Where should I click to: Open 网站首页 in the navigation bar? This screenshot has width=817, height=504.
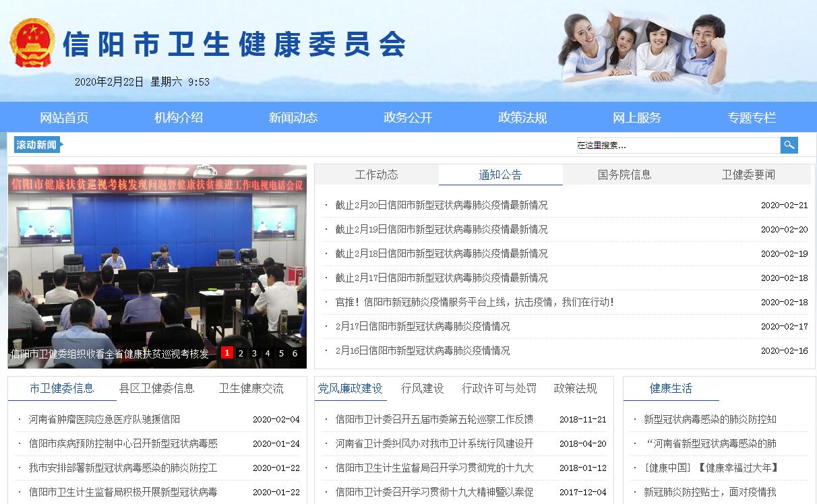point(64,118)
